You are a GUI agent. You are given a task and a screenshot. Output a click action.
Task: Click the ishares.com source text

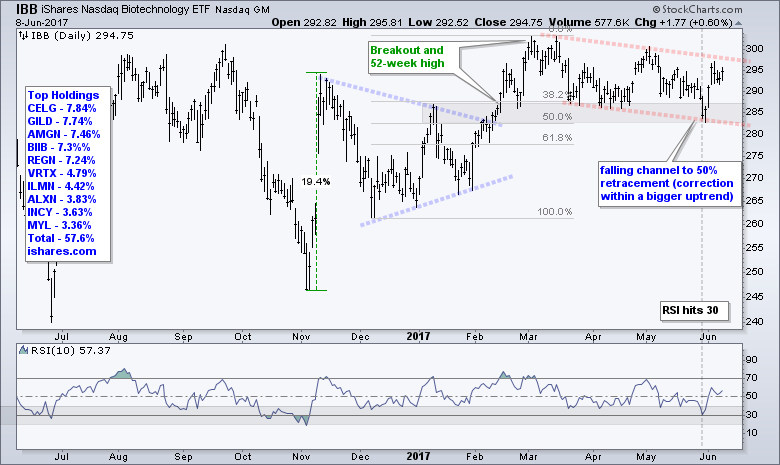click(62, 251)
